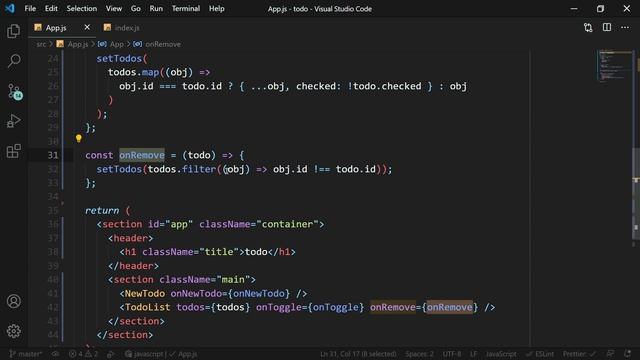Click NewTodo component on line 41

(x=145, y=293)
